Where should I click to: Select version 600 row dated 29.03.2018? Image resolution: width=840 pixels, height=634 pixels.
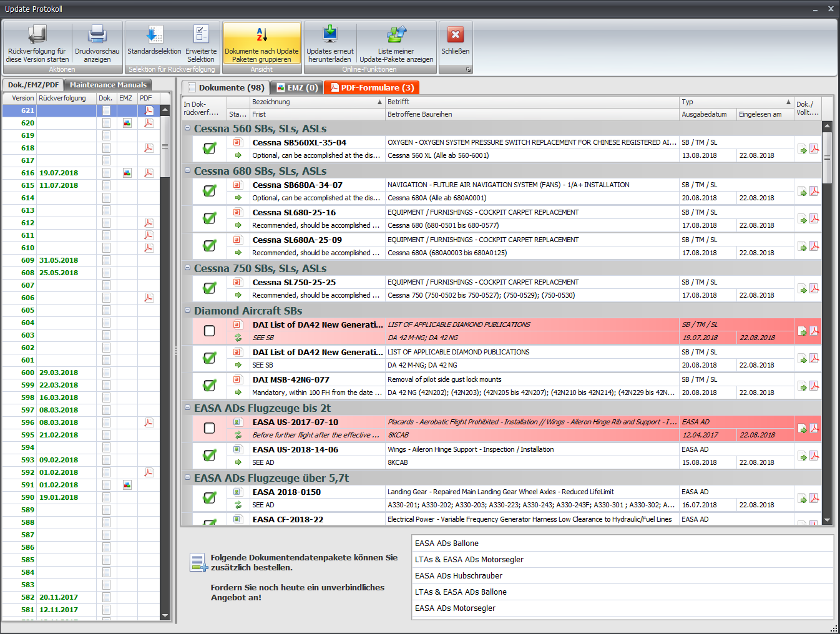click(x=81, y=373)
